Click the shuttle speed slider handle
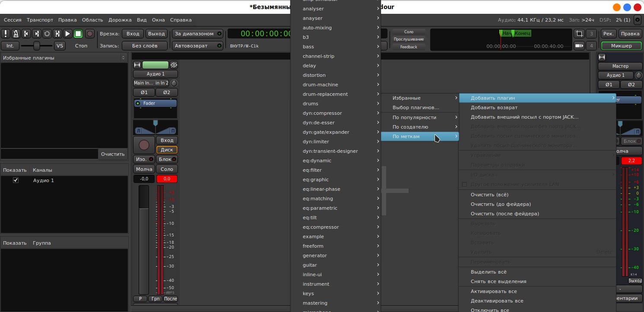Viewport: 644px width, 312px height. pyautogui.click(x=37, y=46)
